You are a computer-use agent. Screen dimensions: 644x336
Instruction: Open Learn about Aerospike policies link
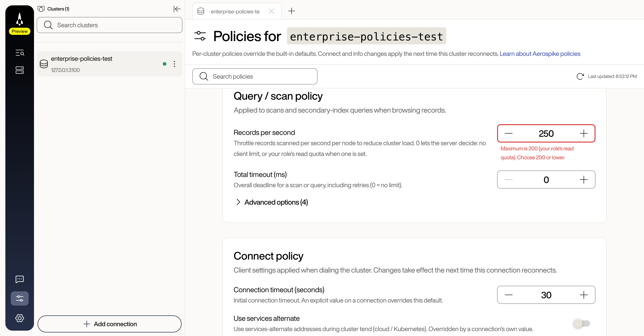540,54
